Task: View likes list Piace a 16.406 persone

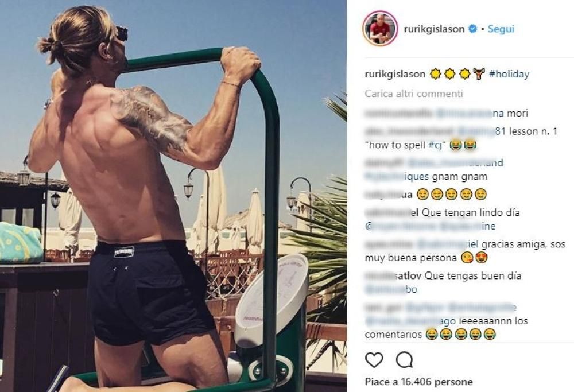Action: click(419, 382)
